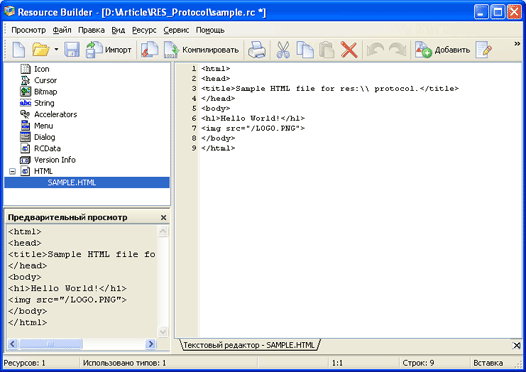
Task: Click the img src line in the editor
Action: point(253,128)
